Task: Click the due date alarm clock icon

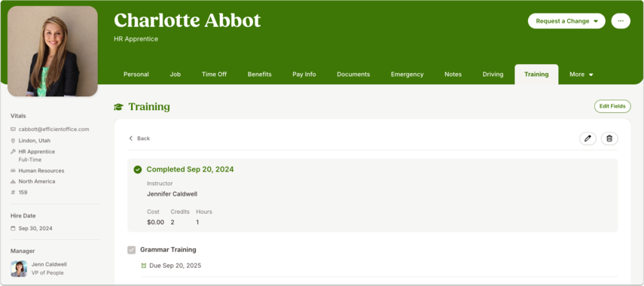Action: coord(144,266)
